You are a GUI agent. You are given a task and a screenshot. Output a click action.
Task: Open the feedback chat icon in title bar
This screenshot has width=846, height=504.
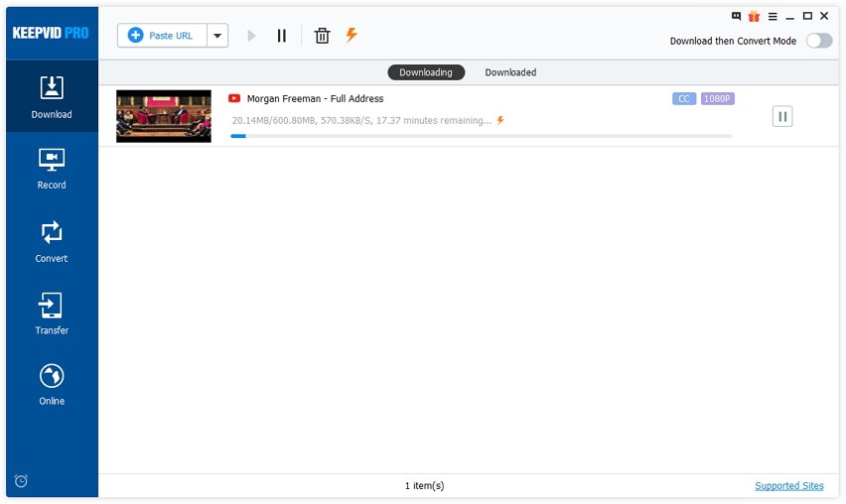736,17
